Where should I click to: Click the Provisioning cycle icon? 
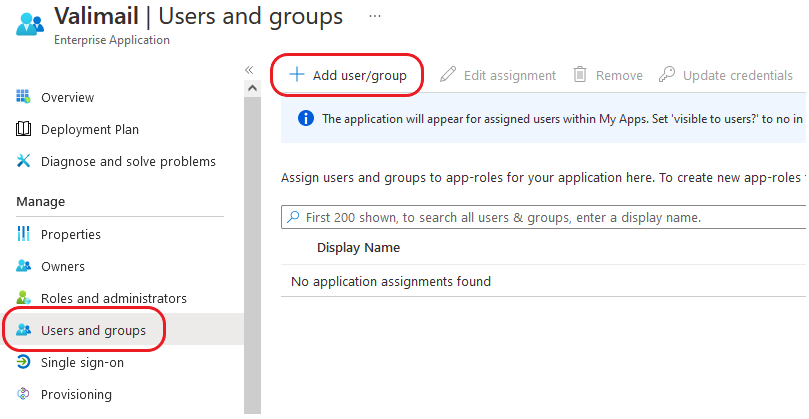[x=23, y=394]
